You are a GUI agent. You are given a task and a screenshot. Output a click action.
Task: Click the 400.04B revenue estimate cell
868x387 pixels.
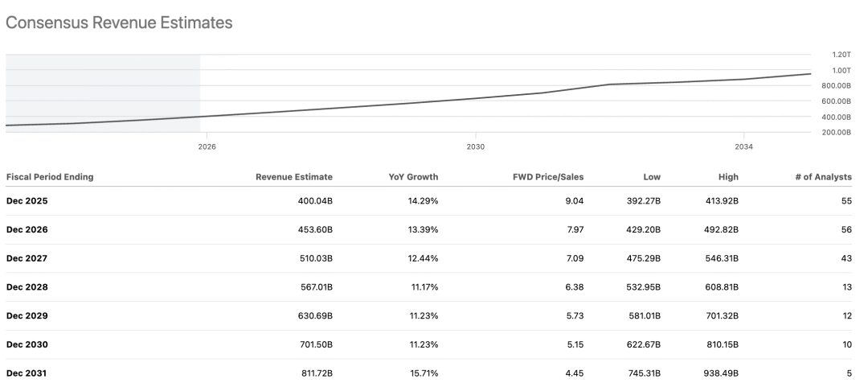point(313,201)
